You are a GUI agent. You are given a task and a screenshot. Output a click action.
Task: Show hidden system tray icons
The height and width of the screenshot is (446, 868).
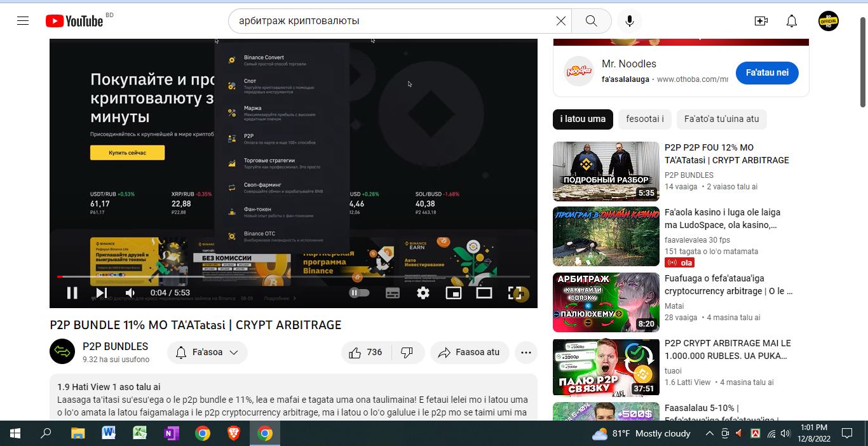click(710, 433)
